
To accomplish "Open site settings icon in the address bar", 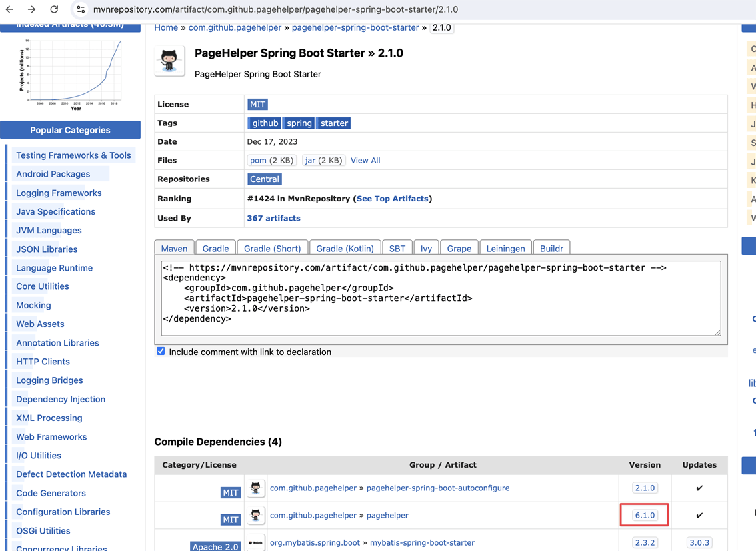I will coord(80,10).
